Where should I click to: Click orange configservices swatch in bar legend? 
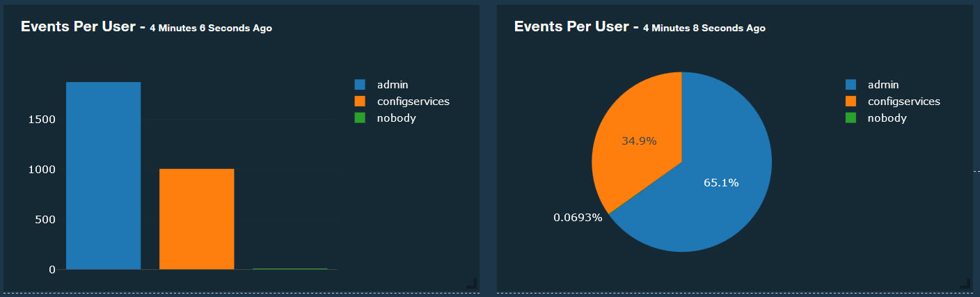coord(360,101)
